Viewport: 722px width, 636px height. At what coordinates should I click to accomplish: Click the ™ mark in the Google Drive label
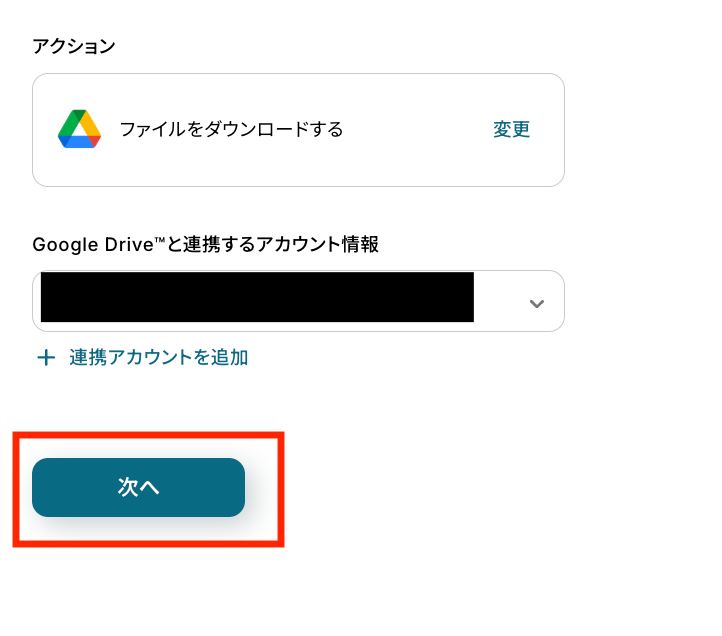tap(160, 239)
